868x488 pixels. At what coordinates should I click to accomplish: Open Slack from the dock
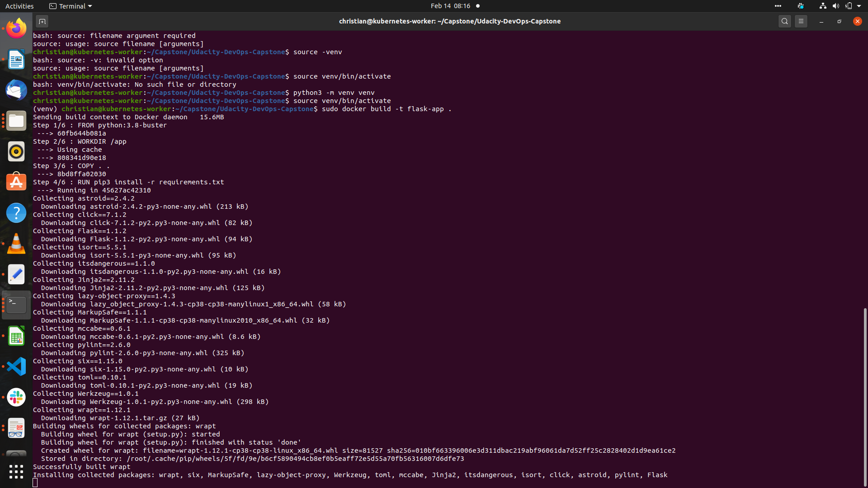(16, 397)
